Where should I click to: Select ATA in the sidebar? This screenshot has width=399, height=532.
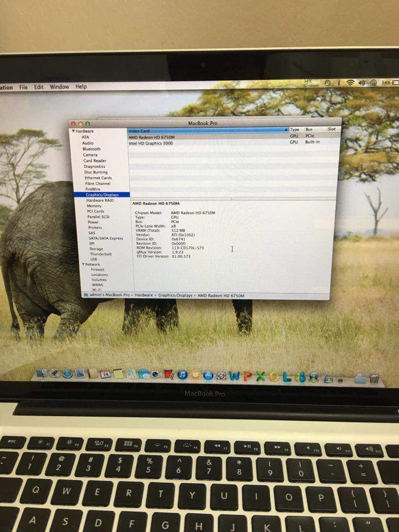85,137
